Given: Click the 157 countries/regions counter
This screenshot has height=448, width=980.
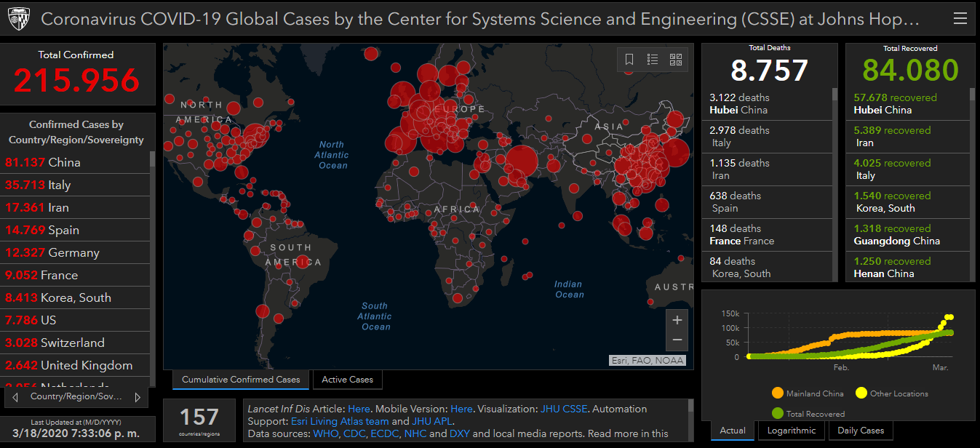Looking at the screenshot, I should [199, 420].
